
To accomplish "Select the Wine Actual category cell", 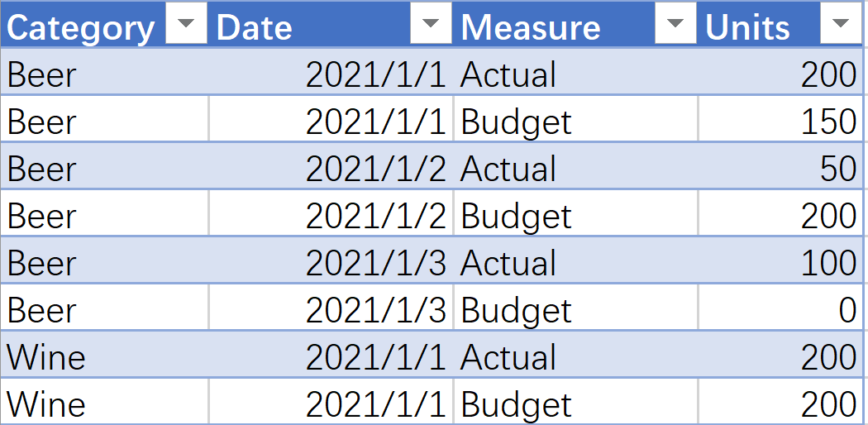I will coord(104,354).
